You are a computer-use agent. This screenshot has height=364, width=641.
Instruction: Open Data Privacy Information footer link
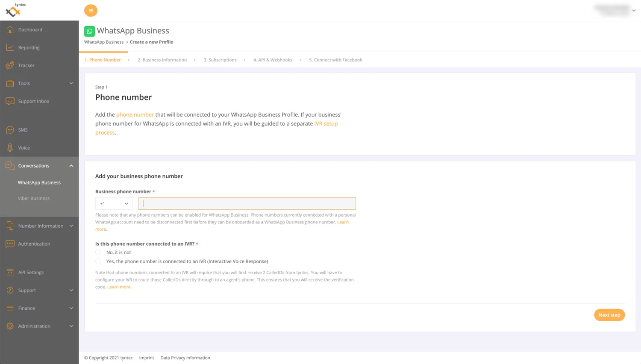point(185,358)
